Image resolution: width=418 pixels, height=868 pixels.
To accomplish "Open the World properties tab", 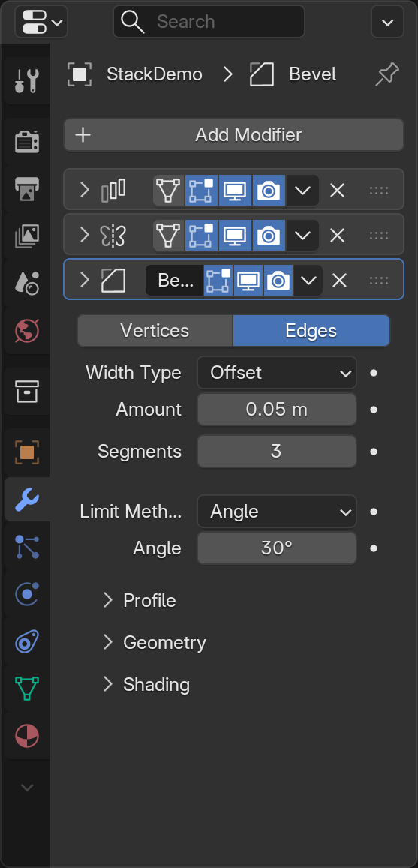I will [26, 331].
